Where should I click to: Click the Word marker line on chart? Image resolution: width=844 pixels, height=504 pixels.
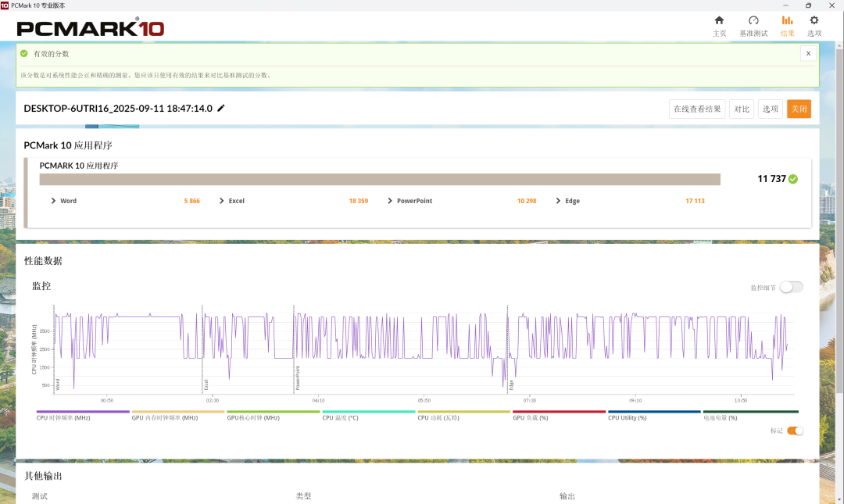tap(54, 350)
